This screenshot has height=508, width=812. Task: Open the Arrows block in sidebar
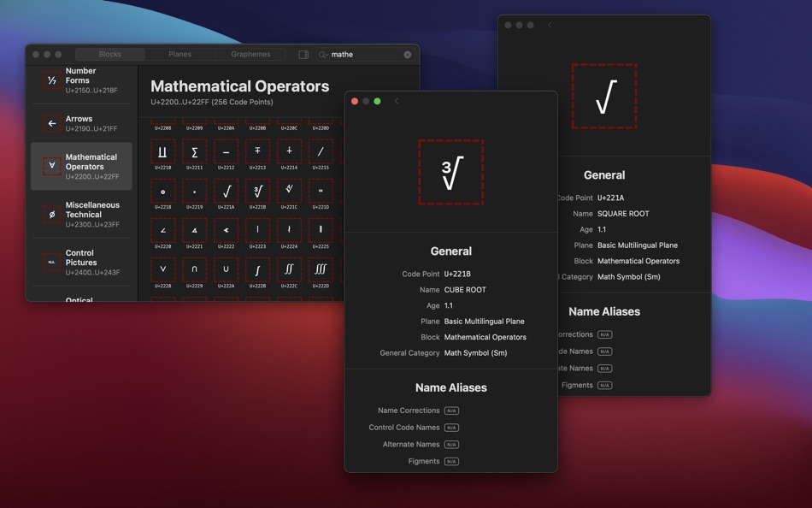point(81,123)
